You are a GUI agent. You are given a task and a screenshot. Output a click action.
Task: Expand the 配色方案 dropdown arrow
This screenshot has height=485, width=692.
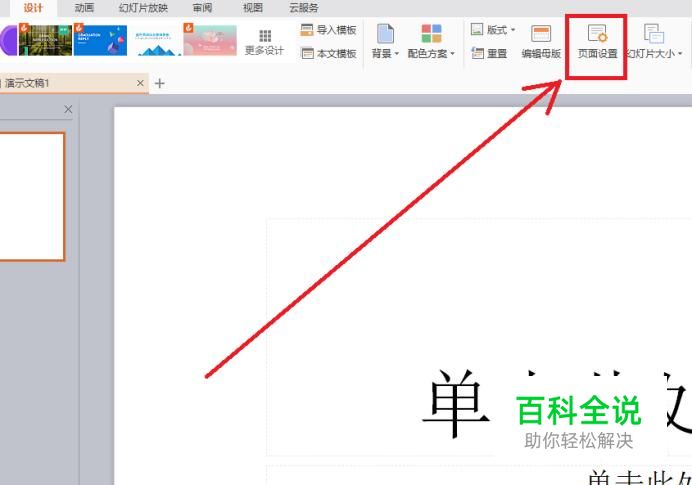[x=452, y=53]
